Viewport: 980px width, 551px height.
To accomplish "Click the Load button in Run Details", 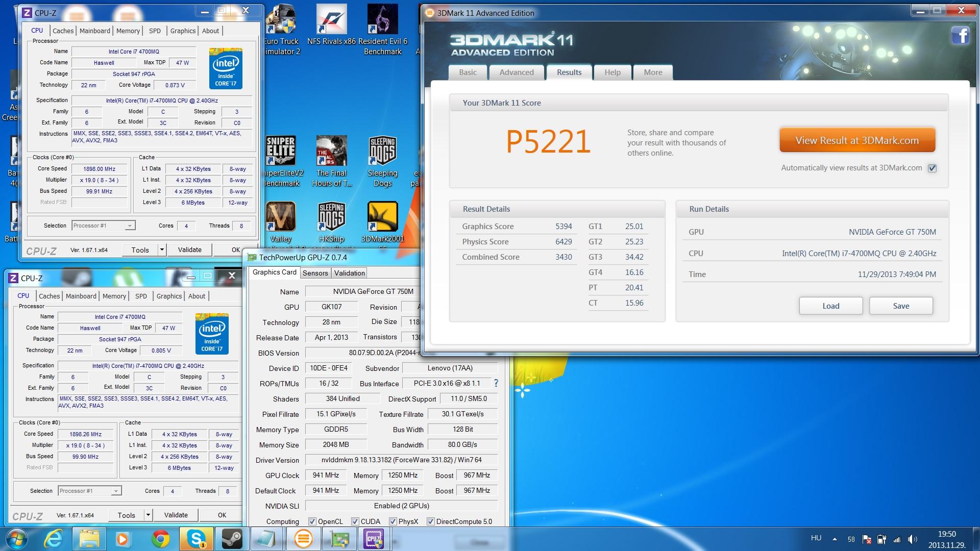I will pos(830,306).
